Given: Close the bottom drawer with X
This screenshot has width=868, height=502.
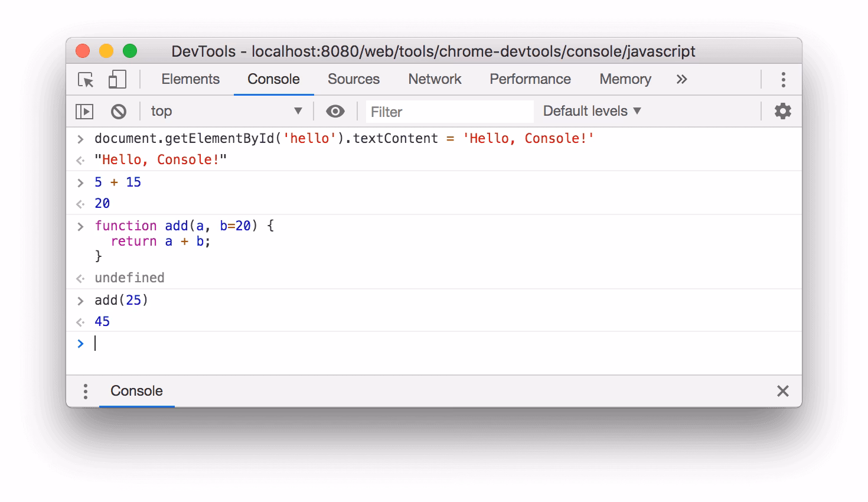Looking at the screenshot, I should [x=783, y=391].
